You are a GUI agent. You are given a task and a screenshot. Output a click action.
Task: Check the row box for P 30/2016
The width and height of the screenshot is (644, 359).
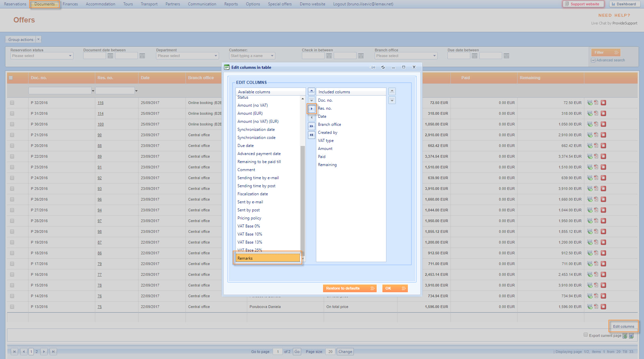[x=12, y=124]
